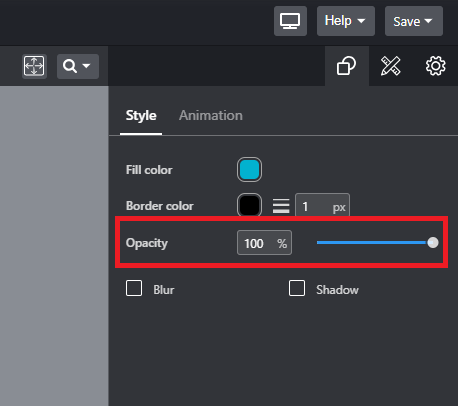Image resolution: width=458 pixels, height=406 pixels.
Task: Open the zoom dropdown caret
Action: [x=86, y=66]
